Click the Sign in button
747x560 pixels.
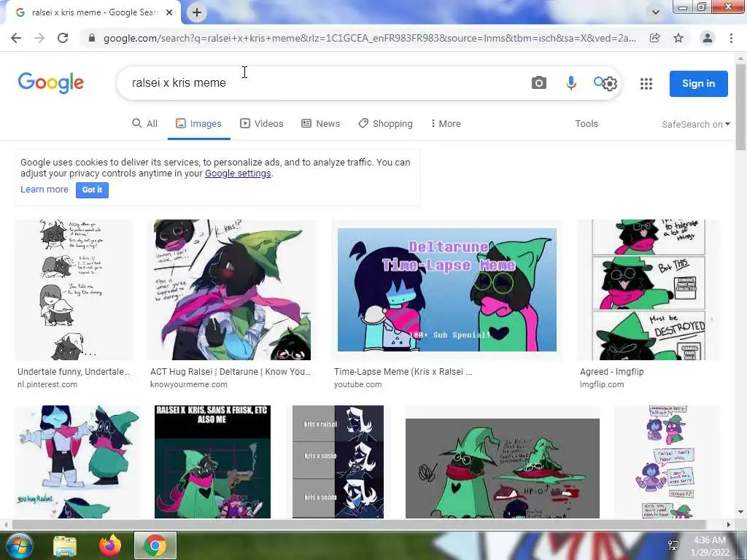[x=698, y=83]
